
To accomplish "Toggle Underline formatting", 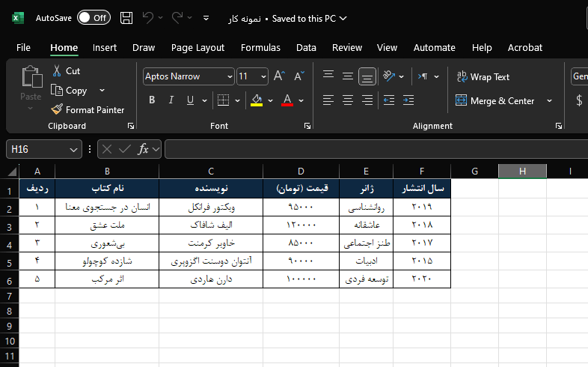I will 191,100.
